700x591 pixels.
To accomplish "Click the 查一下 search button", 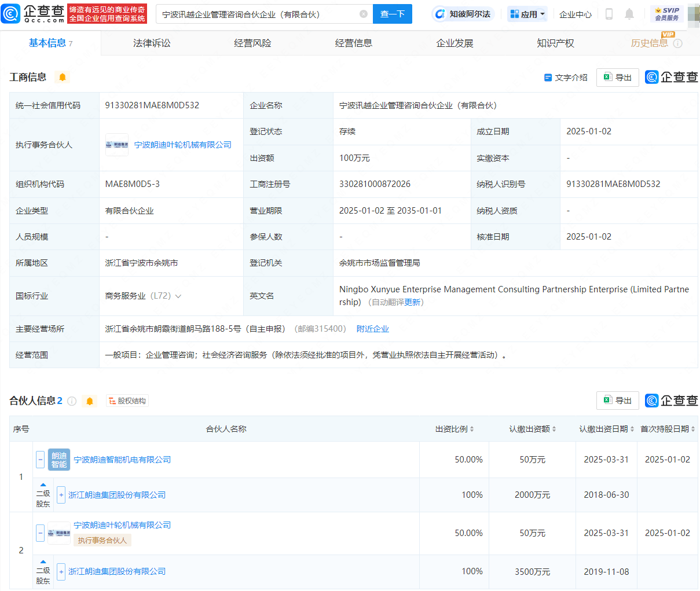I will click(393, 14).
